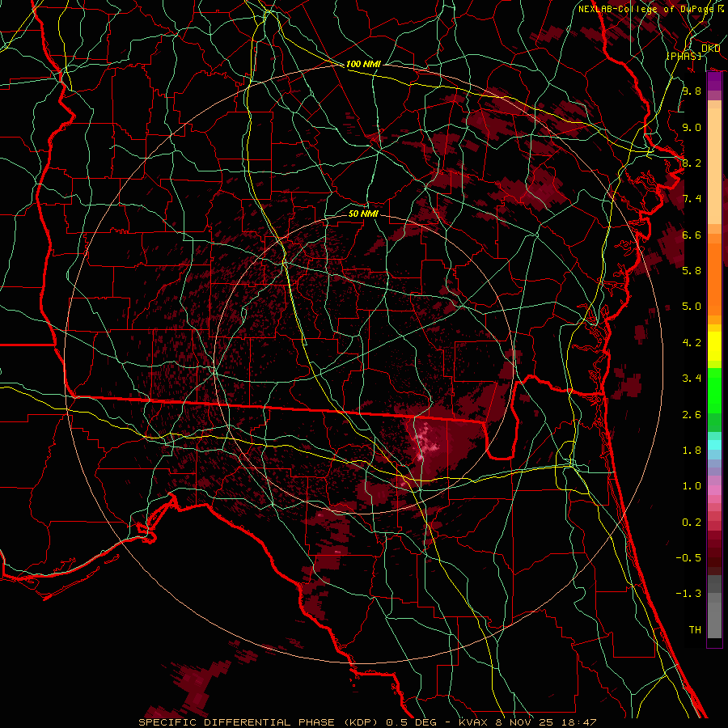Click the 50 NMI range ring label
This screenshot has height=728, width=728.
tap(363, 214)
